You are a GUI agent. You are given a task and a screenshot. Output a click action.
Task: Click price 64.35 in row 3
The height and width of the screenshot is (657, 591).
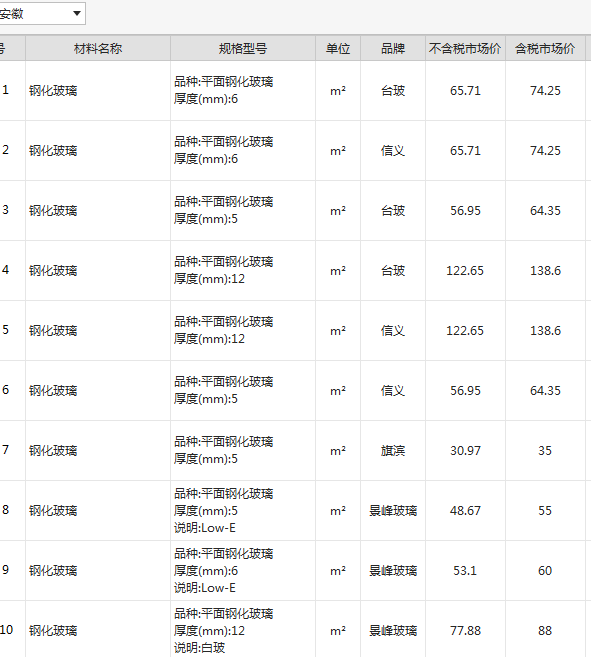point(545,210)
